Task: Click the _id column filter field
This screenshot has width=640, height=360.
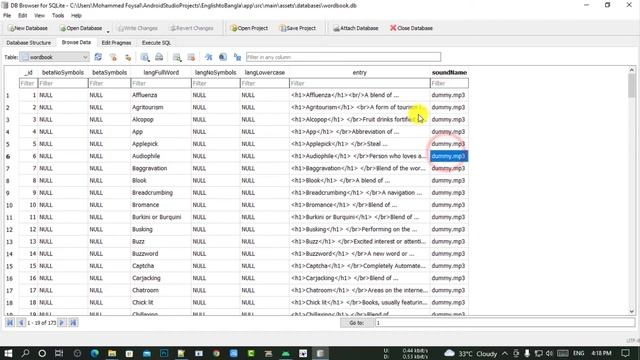Action: [28, 83]
